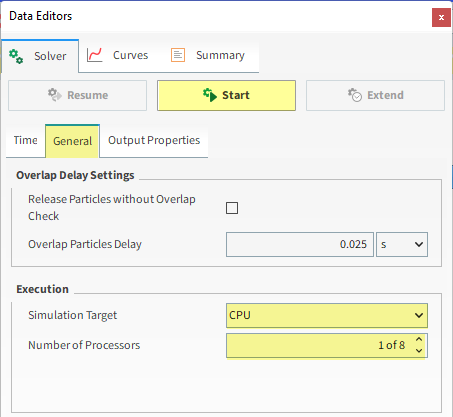
Task: Select the General tab
Action: (72, 141)
